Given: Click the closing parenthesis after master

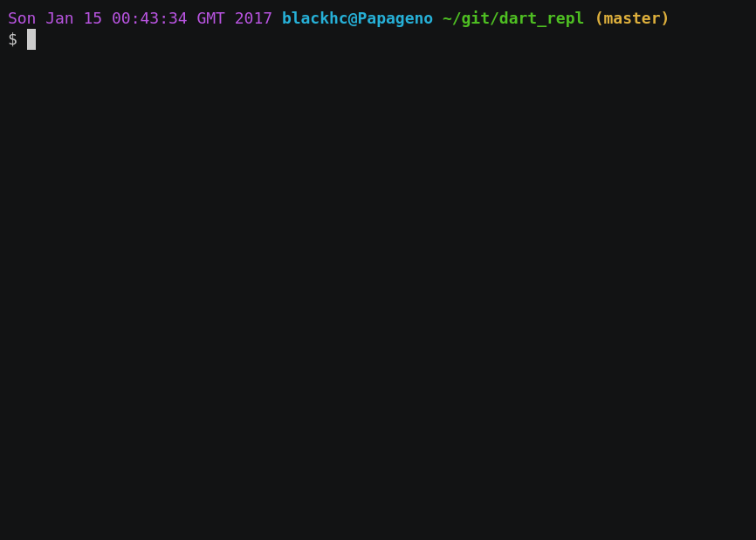Looking at the screenshot, I should (665, 18).
